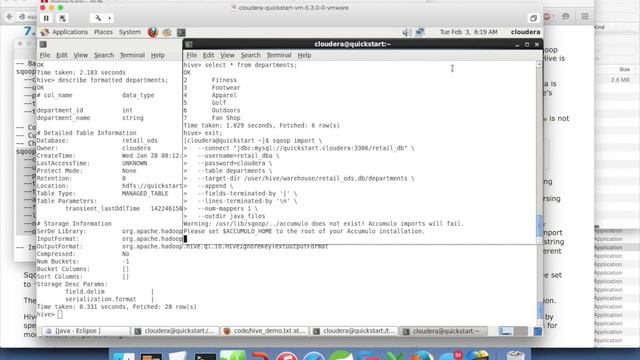Switch to code/hive_demo.txt Firefox taskbar window
The image size is (640, 360).
tap(264, 331)
